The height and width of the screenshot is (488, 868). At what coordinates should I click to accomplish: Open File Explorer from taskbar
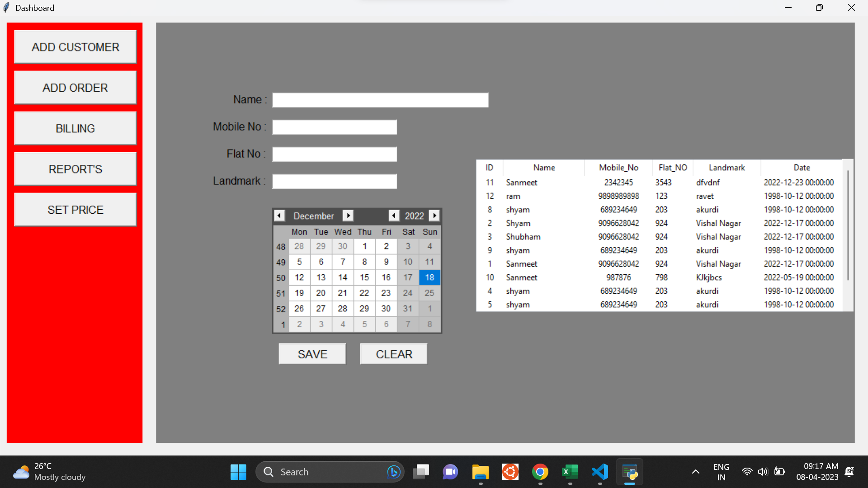(480, 472)
